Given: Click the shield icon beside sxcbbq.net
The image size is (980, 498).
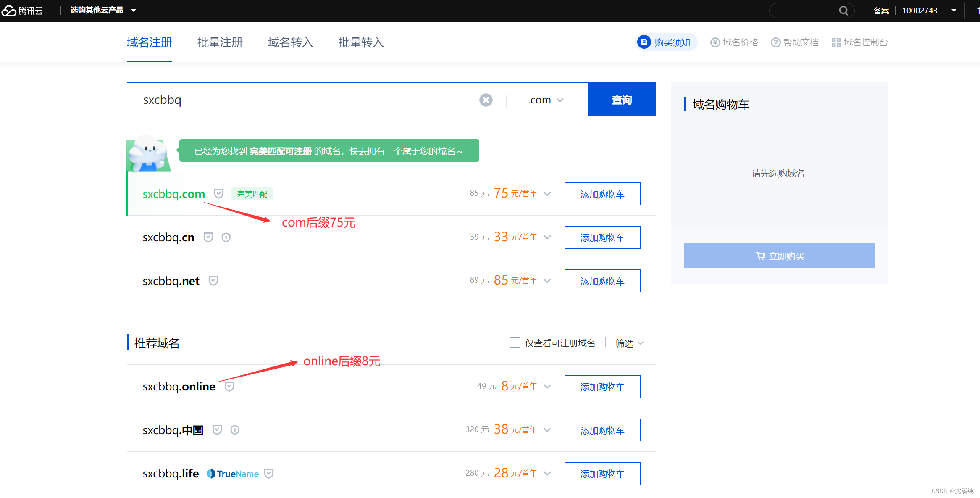Looking at the screenshot, I should [x=213, y=281].
